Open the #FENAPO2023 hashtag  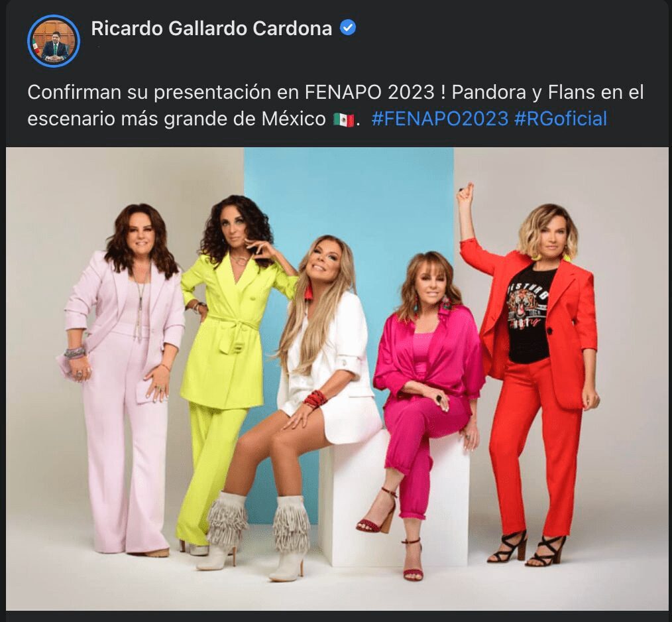pos(439,119)
